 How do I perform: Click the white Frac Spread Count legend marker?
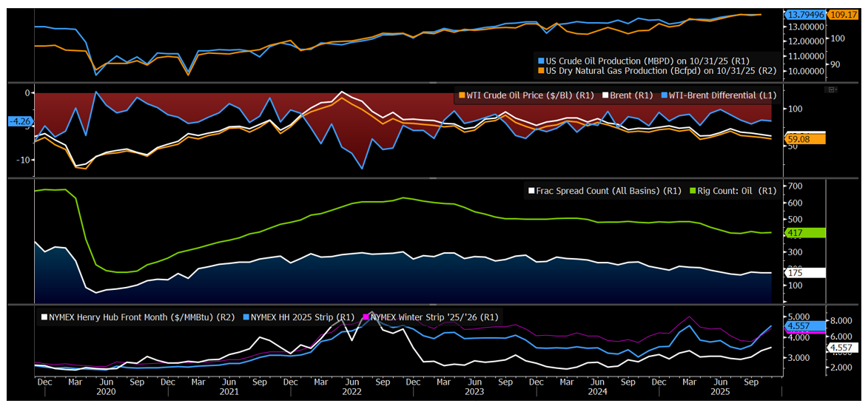(x=530, y=191)
